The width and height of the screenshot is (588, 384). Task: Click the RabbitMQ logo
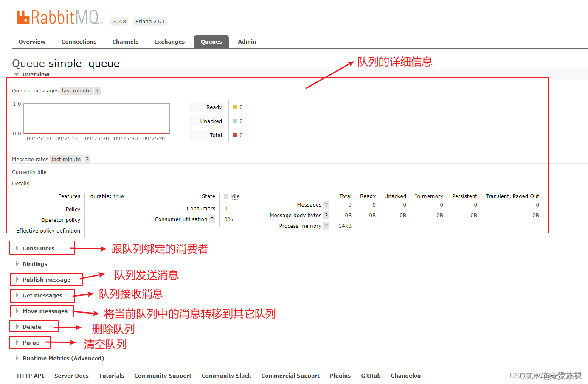(x=59, y=17)
